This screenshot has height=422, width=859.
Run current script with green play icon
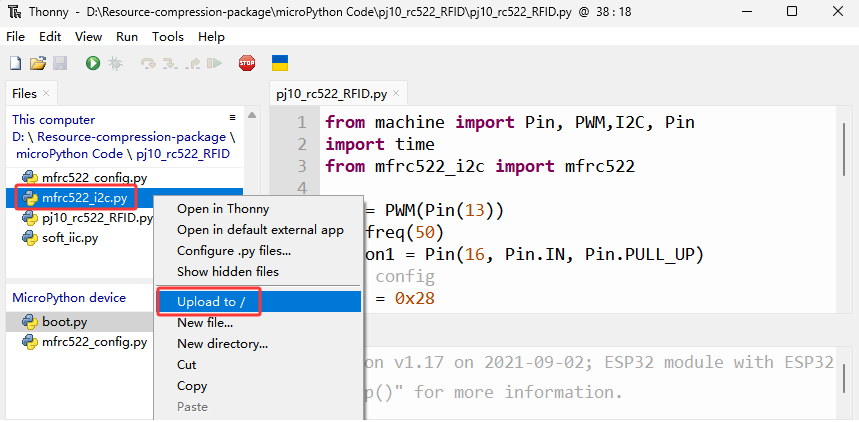[x=93, y=64]
